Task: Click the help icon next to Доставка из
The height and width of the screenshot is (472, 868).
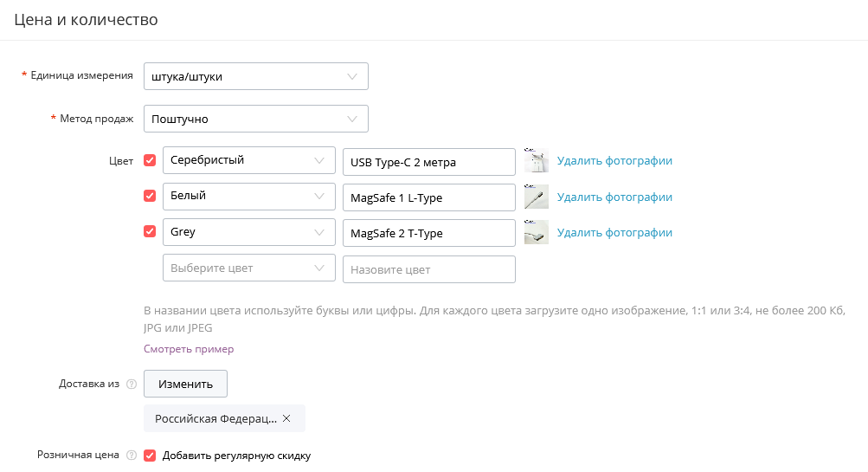Action: coord(132,384)
